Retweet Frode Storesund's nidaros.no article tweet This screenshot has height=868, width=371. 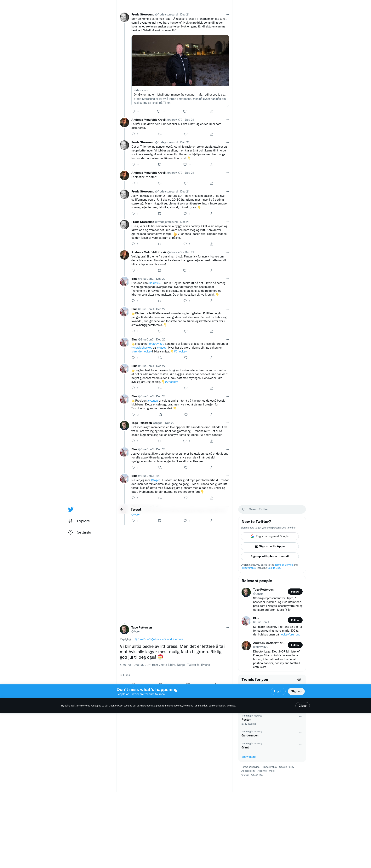click(159, 112)
